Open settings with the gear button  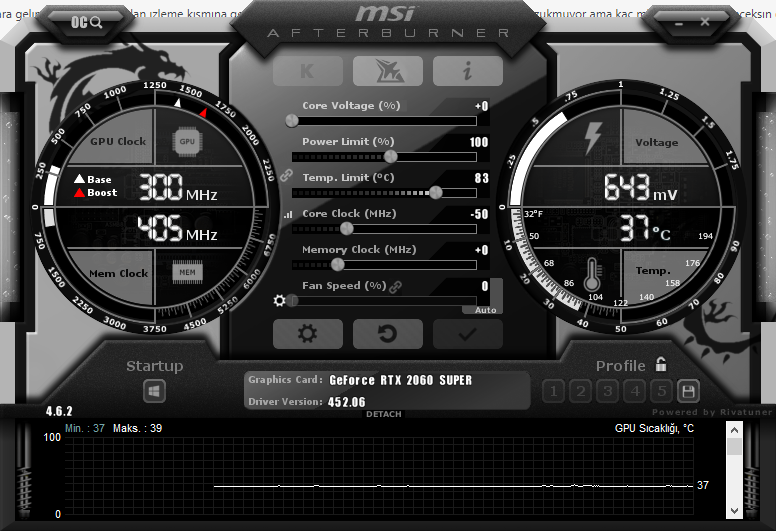pos(308,334)
